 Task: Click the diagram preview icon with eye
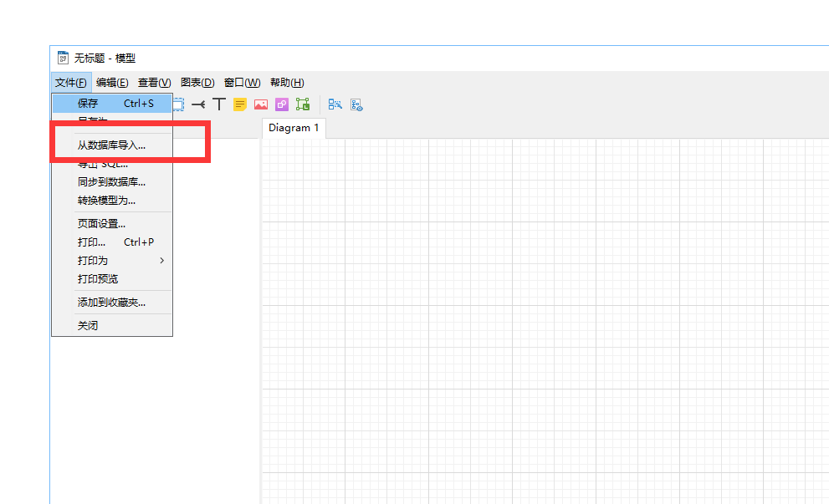pyautogui.click(x=356, y=104)
